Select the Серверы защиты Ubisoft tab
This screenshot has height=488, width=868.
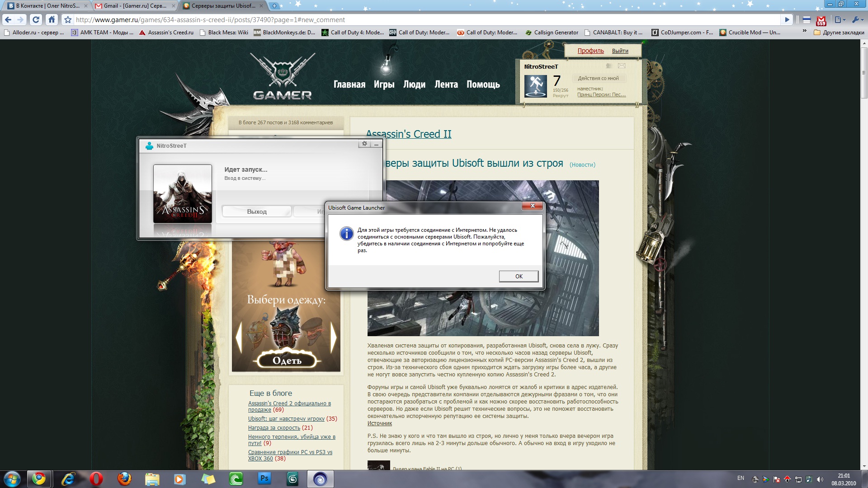pos(223,6)
